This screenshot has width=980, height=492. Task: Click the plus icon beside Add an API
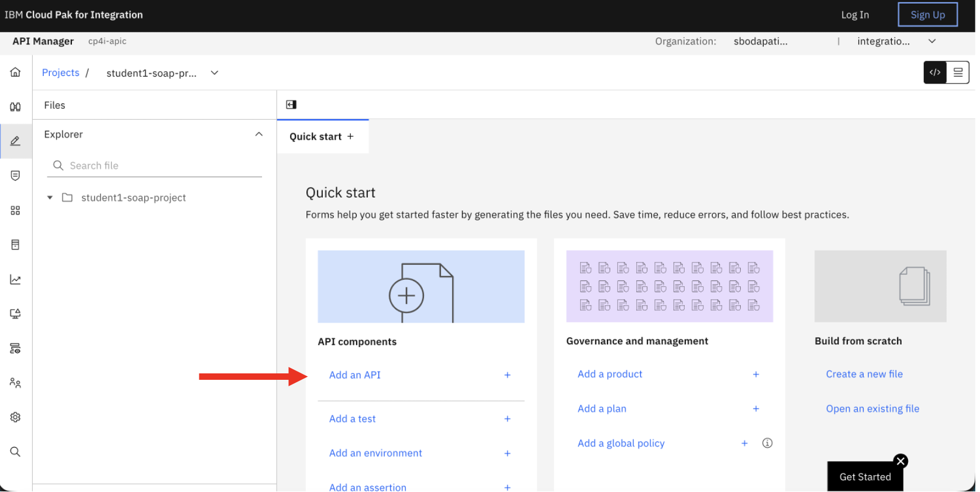508,375
